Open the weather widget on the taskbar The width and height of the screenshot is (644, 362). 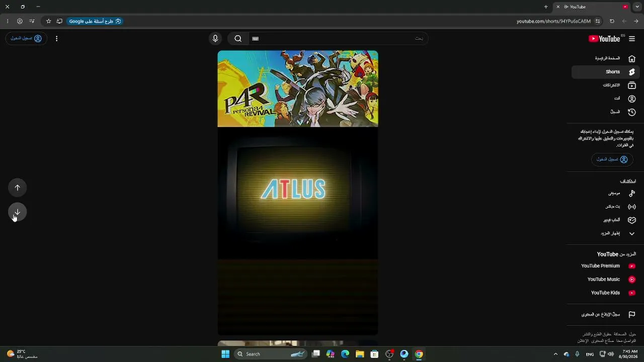(x=22, y=354)
